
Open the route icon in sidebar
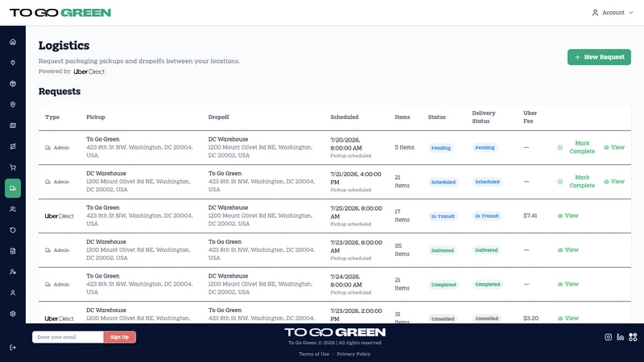pos(13,146)
